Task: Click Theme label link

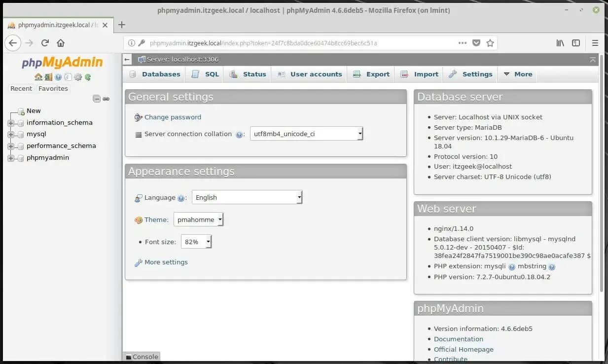Action: tap(156, 220)
